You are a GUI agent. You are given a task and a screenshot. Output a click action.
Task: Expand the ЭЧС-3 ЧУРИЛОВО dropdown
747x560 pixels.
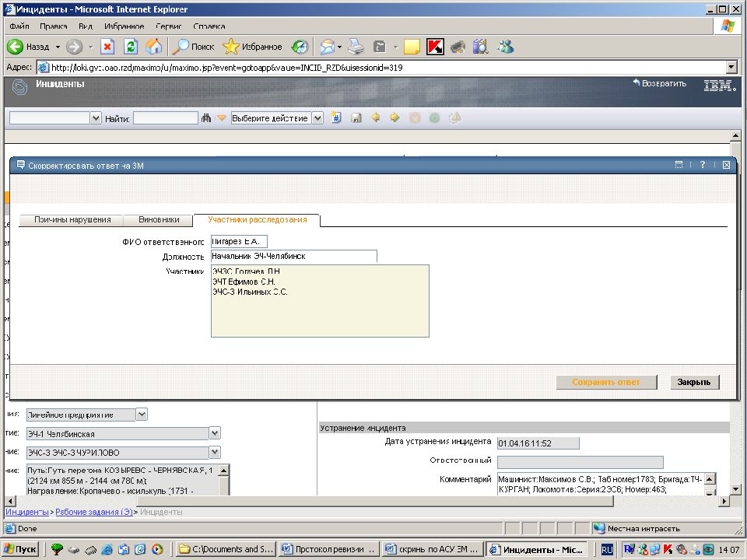point(215,452)
